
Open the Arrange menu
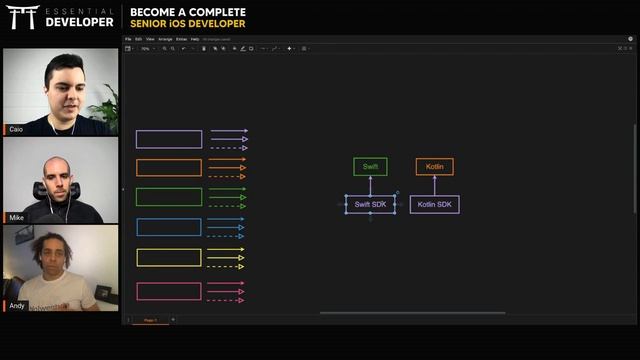click(165, 39)
